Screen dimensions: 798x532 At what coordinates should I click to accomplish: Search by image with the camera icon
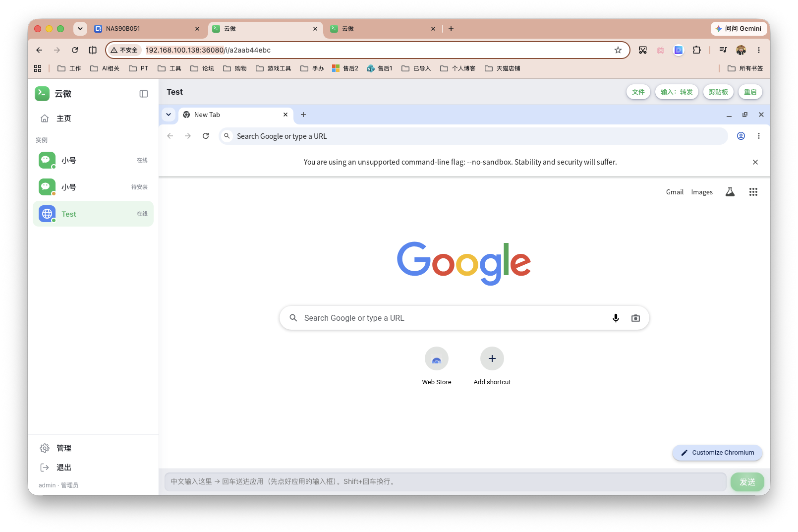pos(635,318)
